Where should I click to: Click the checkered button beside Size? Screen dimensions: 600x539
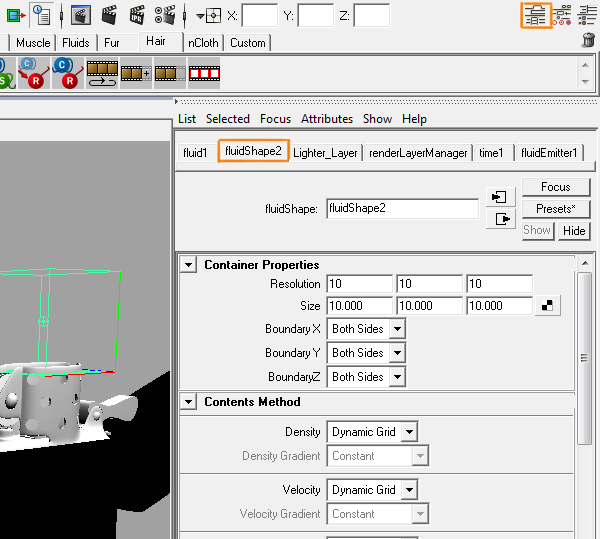click(548, 306)
